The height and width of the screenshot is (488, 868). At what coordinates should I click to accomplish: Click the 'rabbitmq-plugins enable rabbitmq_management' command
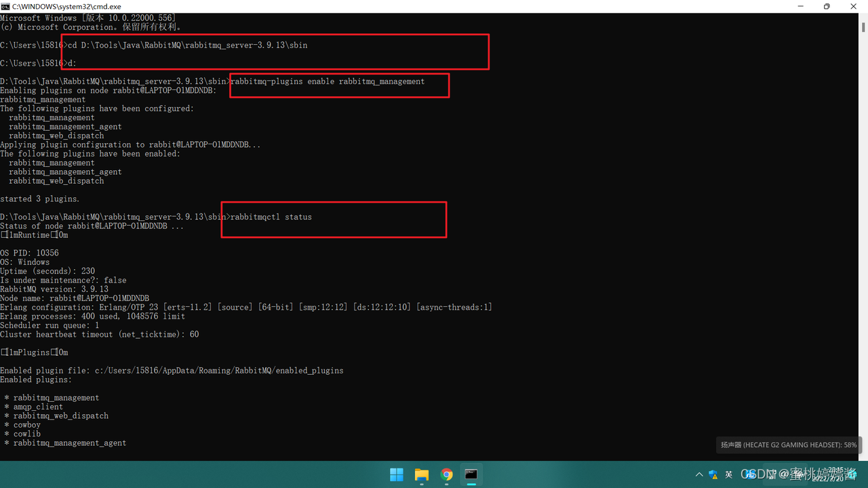pyautogui.click(x=328, y=81)
